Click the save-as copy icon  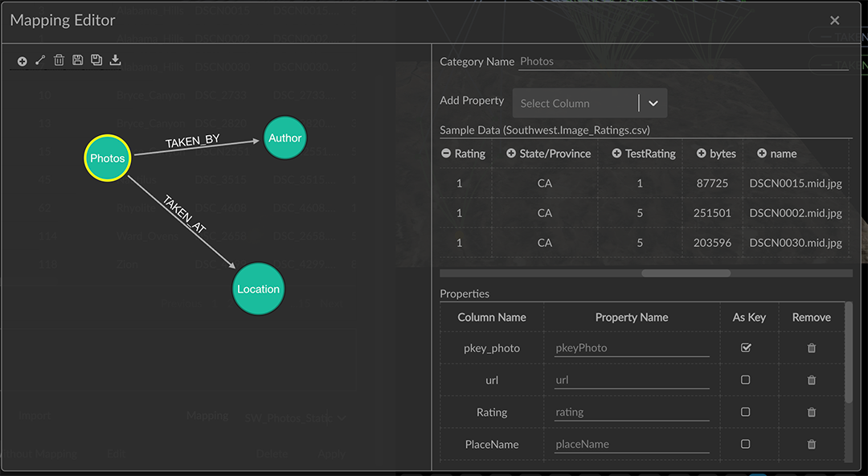click(x=96, y=60)
